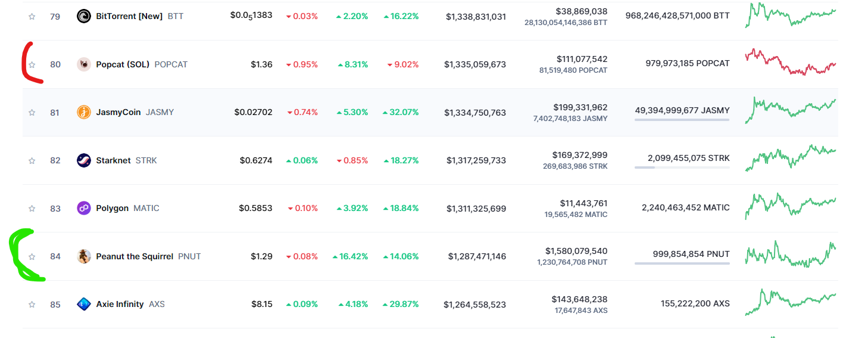Open the Starknet STRK coin page
This screenshot has width=868, height=338.
(x=113, y=160)
